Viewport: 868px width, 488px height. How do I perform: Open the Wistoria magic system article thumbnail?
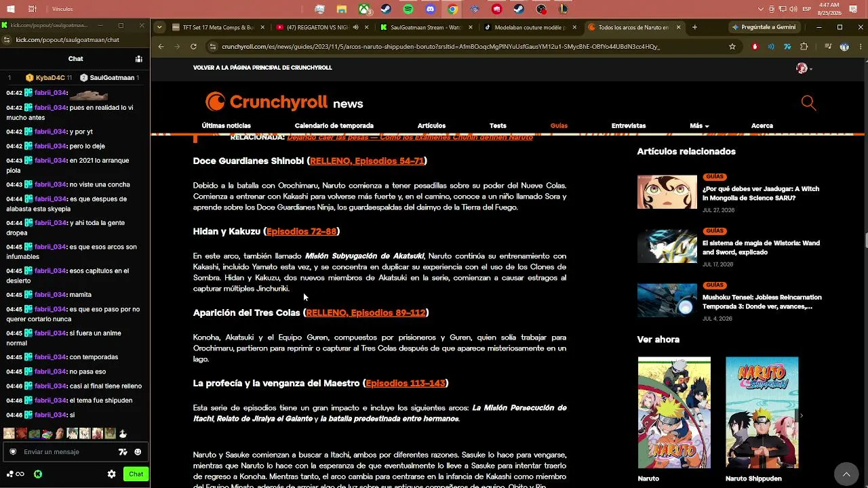click(x=667, y=246)
